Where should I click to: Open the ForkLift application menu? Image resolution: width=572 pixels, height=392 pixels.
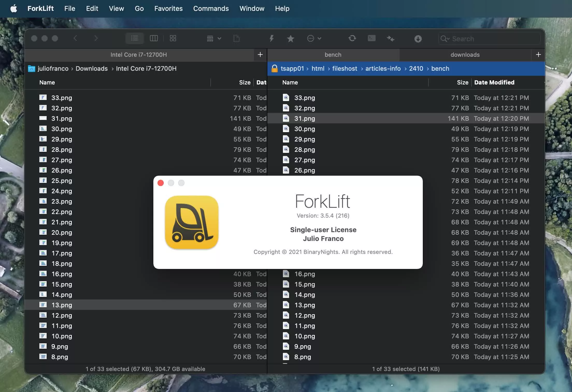pyautogui.click(x=40, y=9)
